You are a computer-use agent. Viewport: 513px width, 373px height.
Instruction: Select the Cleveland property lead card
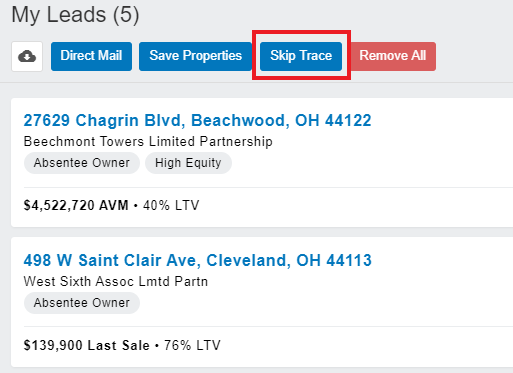[x=262, y=302]
